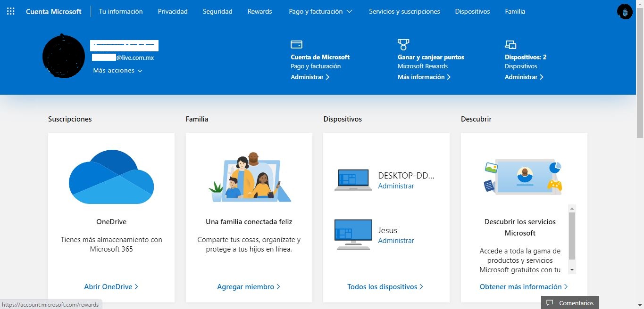Open the Privacidad tab

coord(173,11)
